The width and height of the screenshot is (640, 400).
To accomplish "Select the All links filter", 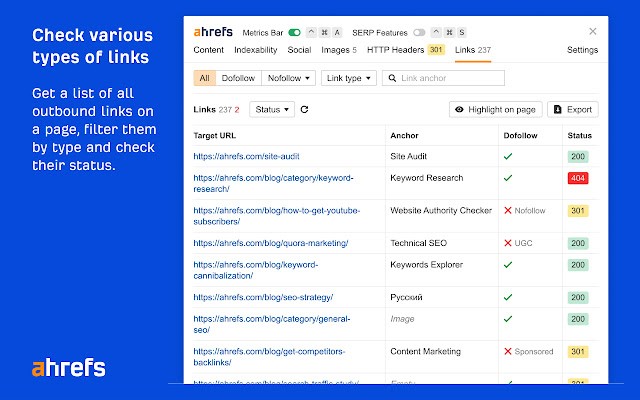I will click(204, 78).
